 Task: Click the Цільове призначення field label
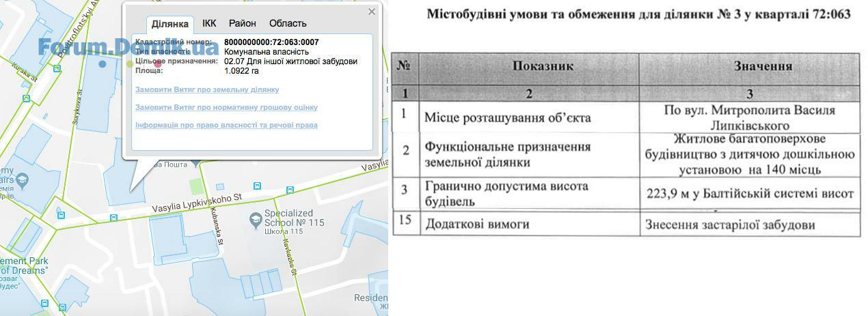point(176,61)
